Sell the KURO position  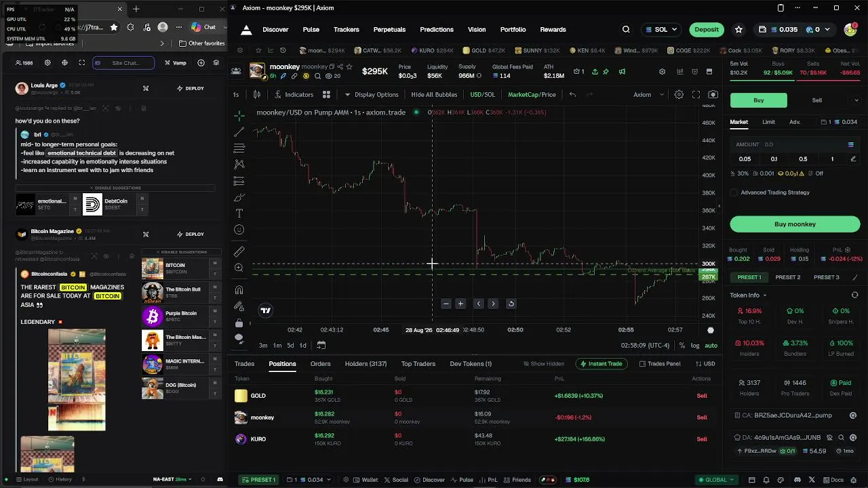702,439
